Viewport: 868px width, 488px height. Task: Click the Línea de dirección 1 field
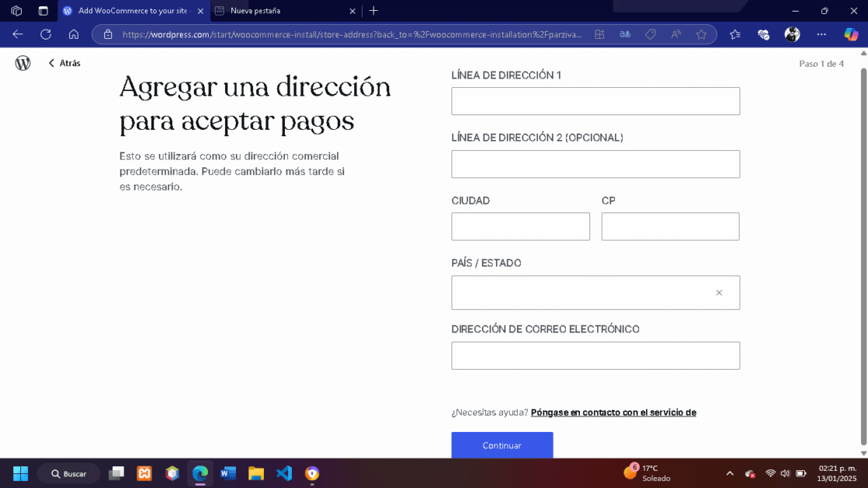pyautogui.click(x=595, y=101)
